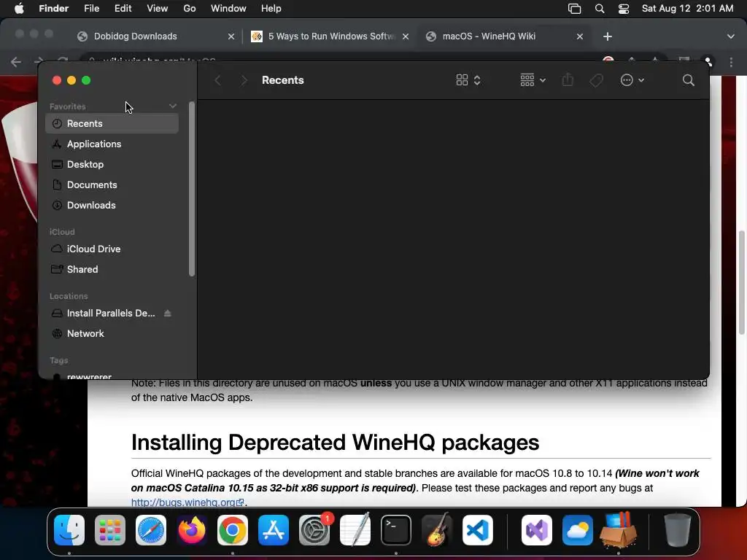Open Terminal from the Dock

tap(396, 530)
